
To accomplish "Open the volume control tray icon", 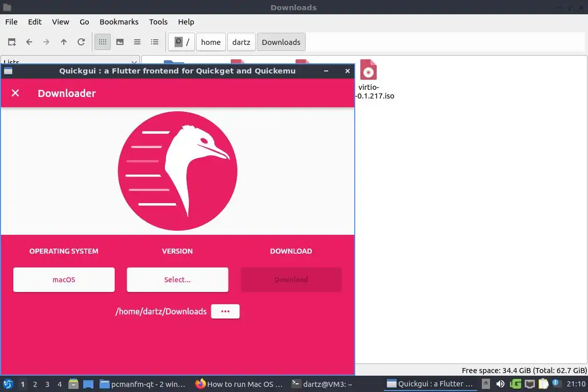I will point(500,384).
